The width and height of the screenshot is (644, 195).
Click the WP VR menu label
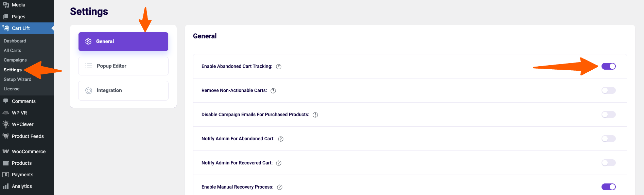point(19,113)
